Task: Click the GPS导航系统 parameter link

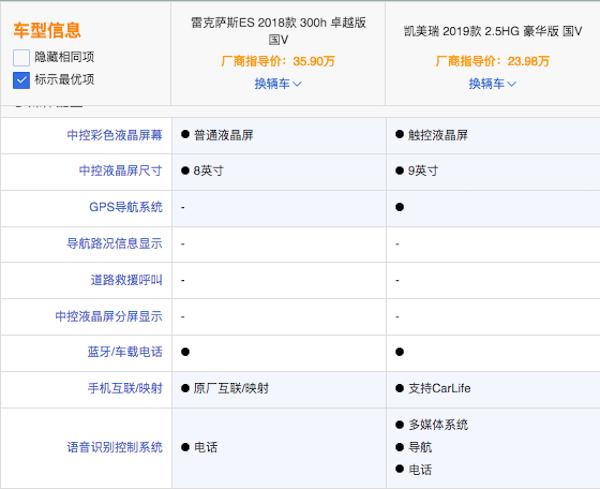Action: (x=126, y=207)
